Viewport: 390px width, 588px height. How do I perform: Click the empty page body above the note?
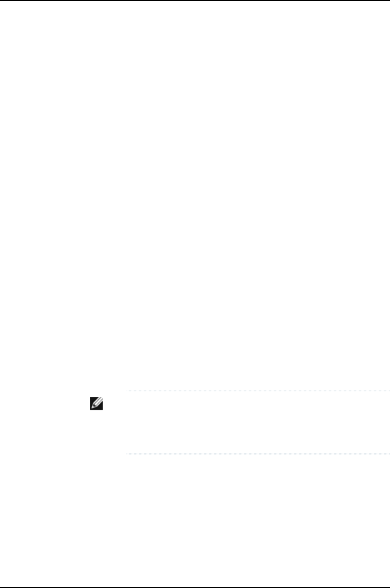195,196
